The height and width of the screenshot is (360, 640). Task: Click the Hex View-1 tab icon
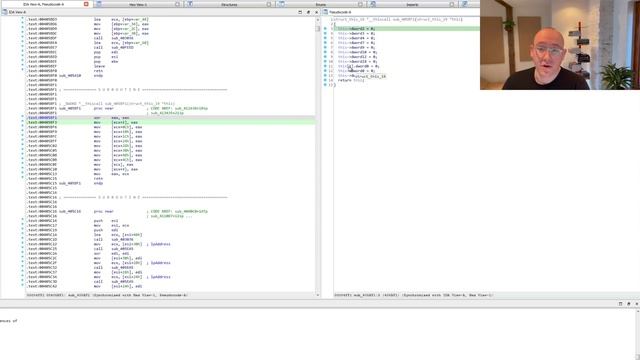click(99, 4)
